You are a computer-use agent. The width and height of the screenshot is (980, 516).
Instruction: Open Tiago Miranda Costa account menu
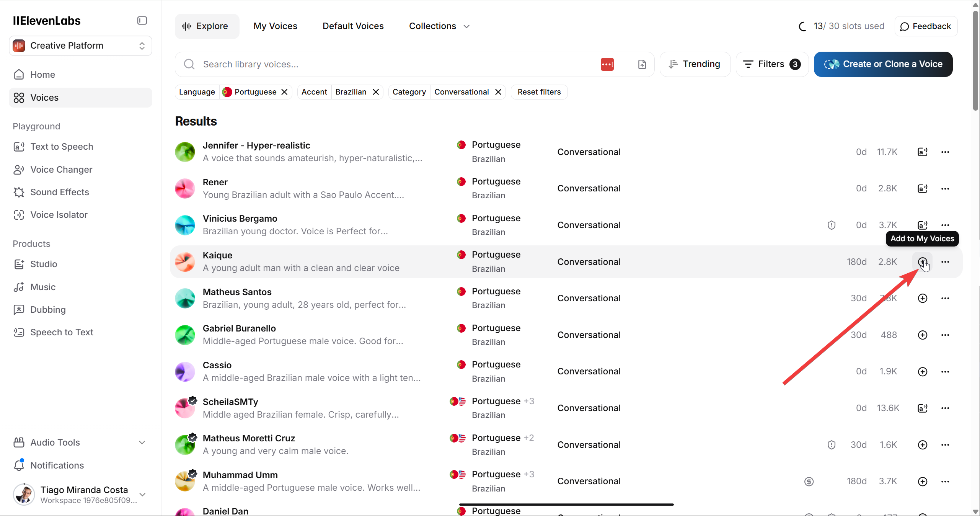(x=80, y=494)
